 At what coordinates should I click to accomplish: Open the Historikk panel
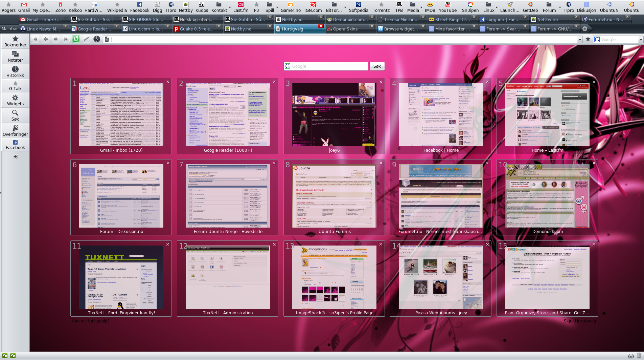(x=15, y=72)
